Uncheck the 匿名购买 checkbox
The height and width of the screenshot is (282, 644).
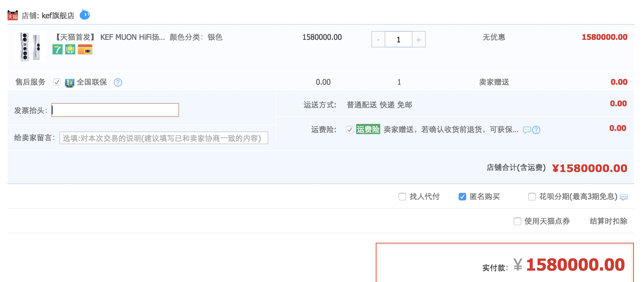coord(462,197)
